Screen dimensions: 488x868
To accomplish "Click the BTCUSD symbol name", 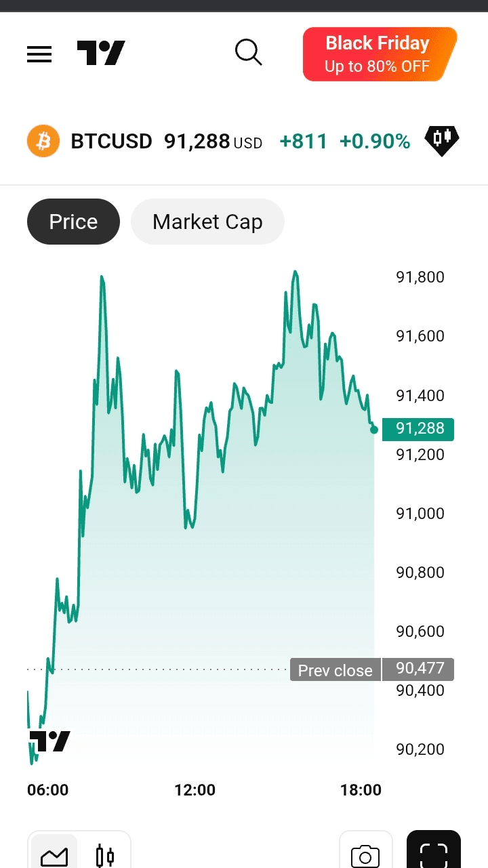I will pos(112,142).
